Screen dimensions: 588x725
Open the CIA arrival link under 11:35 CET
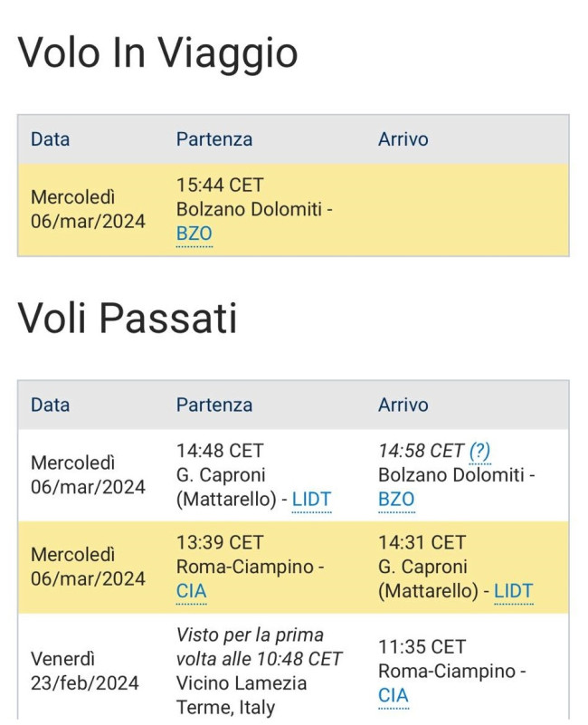coord(394,695)
